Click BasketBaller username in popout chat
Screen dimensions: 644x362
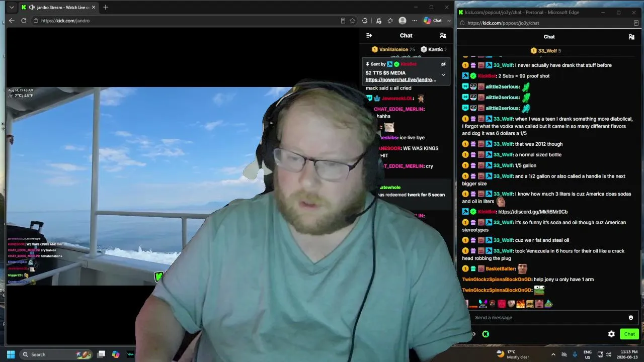pyautogui.click(x=500, y=269)
